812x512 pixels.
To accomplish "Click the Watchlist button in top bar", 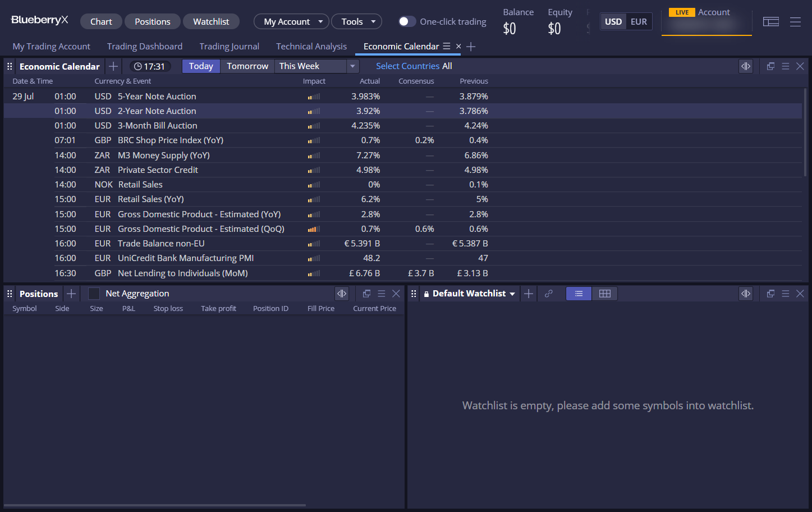I will (x=211, y=21).
